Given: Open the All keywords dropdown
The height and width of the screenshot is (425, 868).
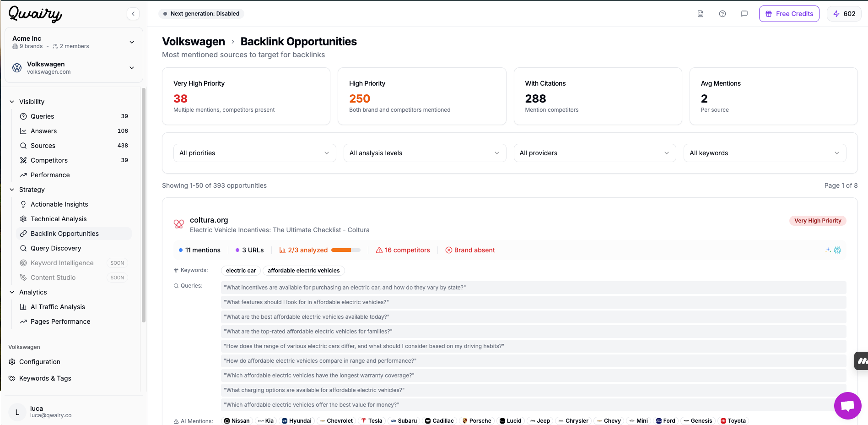Looking at the screenshot, I should [x=765, y=153].
